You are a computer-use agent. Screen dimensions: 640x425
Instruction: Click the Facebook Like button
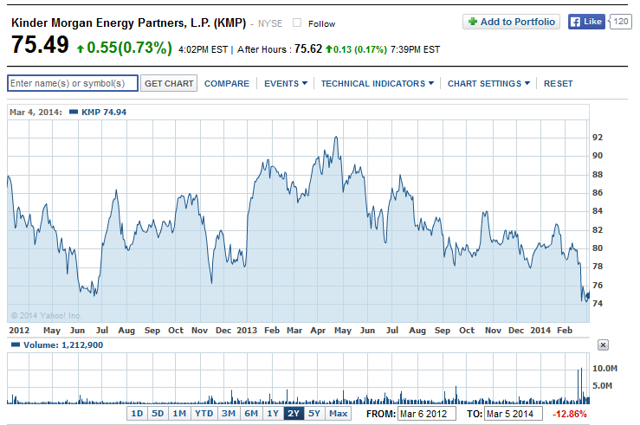586,22
